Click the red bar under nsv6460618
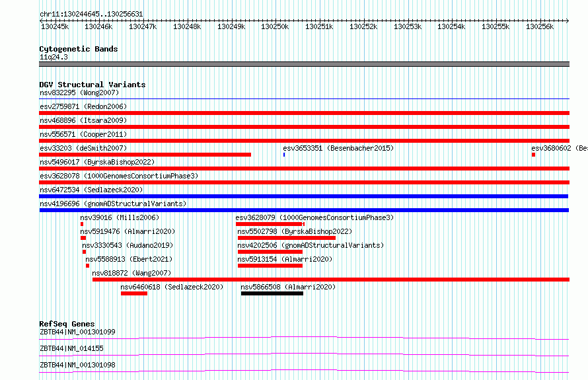The height and width of the screenshot is (380, 588). point(134,293)
